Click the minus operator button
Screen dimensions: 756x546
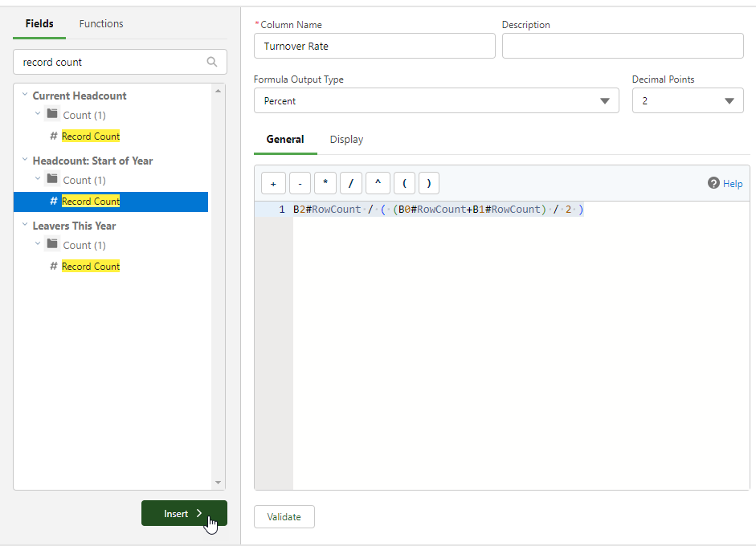click(300, 184)
